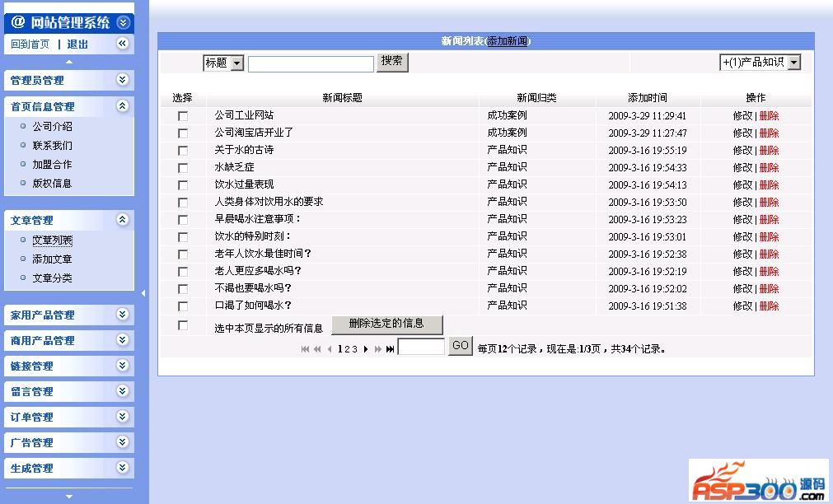Toggle 选中本页显示的所有信息 checkbox
This screenshot has height=504, width=833.
click(183, 325)
